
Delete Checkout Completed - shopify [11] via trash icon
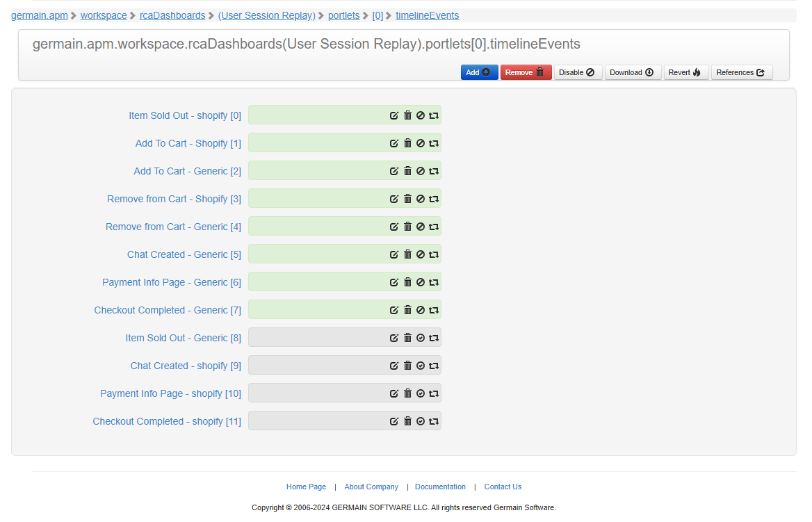[x=407, y=421]
